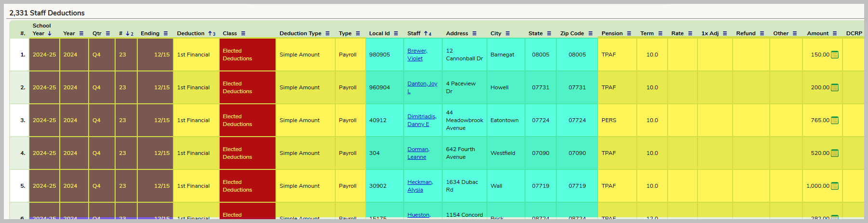Viewport: 868px width, 223px height.
Task: Open the Rate column menu icon
Action: tap(690, 33)
